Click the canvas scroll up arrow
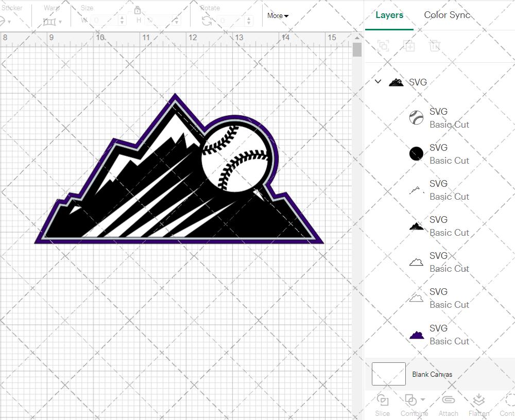 click(357, 38)
